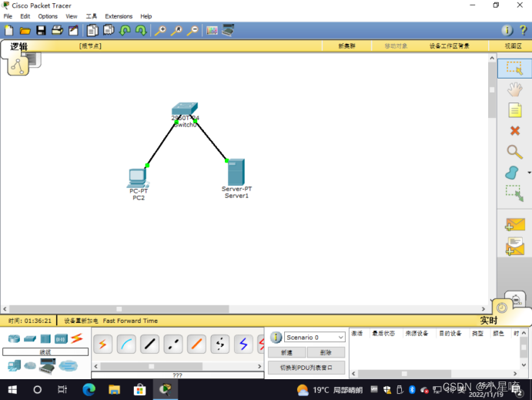Click the Fast Forward Time button
532x400 pixels.
point(130,321)
